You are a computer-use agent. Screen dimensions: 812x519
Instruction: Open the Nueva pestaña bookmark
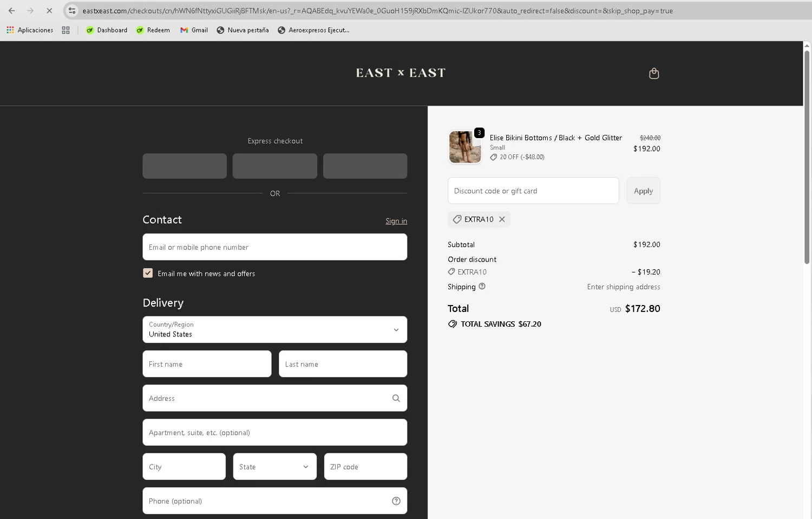(243, 30)
